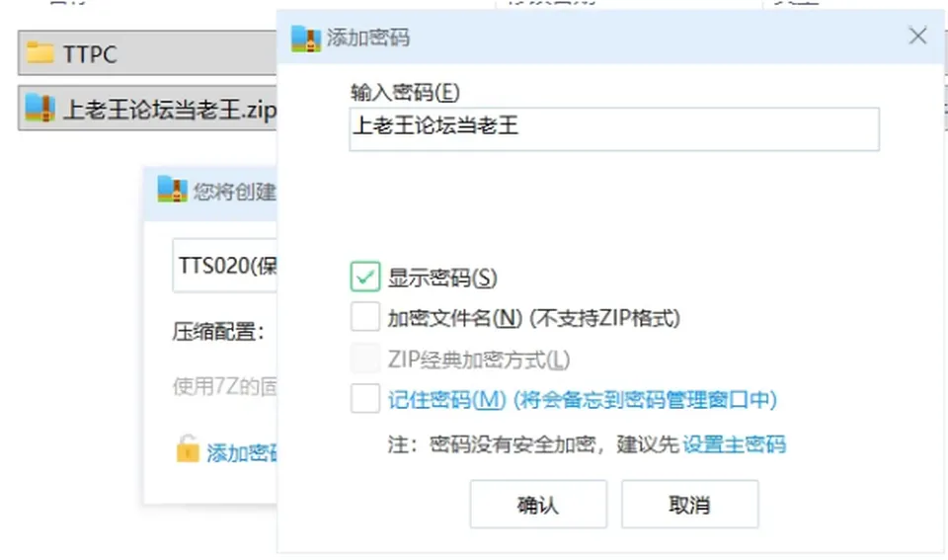948x560 pixels.
Task: Cancel with the 取消 button
Action: (x=690, y=504)
